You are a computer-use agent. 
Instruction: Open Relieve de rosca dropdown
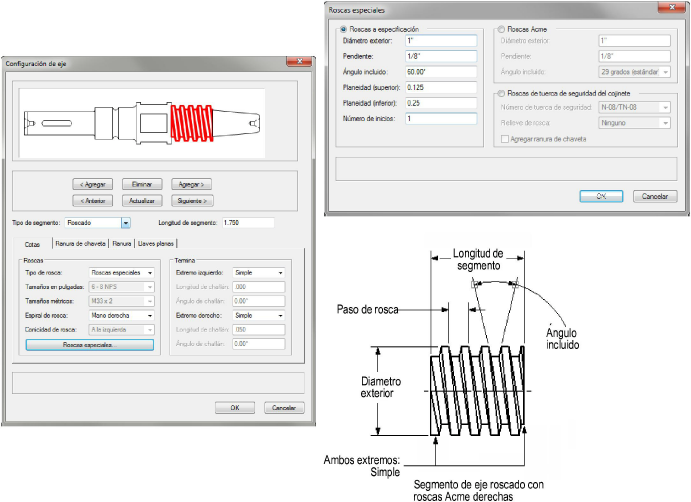tap(635, 123)
